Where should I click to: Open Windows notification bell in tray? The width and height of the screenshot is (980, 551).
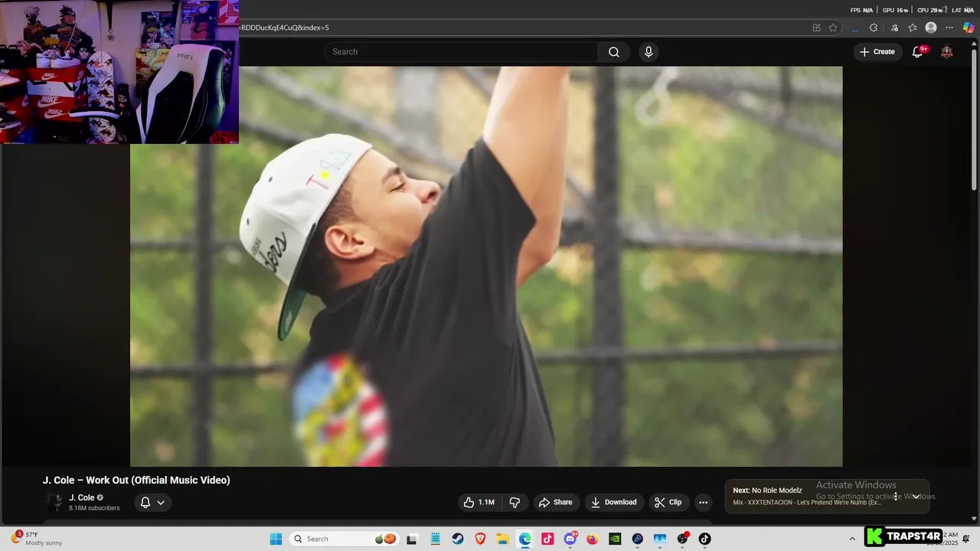click(x=966, y=539)
